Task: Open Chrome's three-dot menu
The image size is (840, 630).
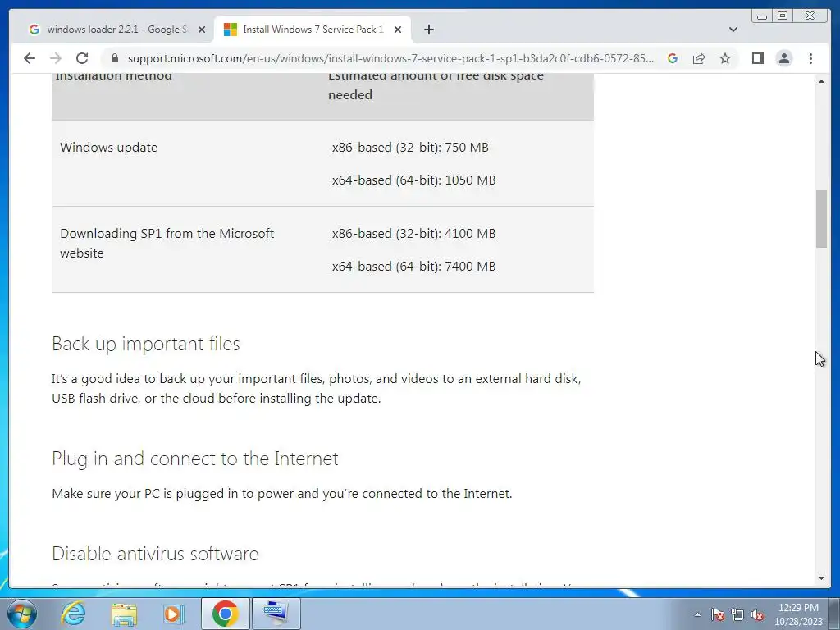Action: pyautogui.click(x=810, y=58)
